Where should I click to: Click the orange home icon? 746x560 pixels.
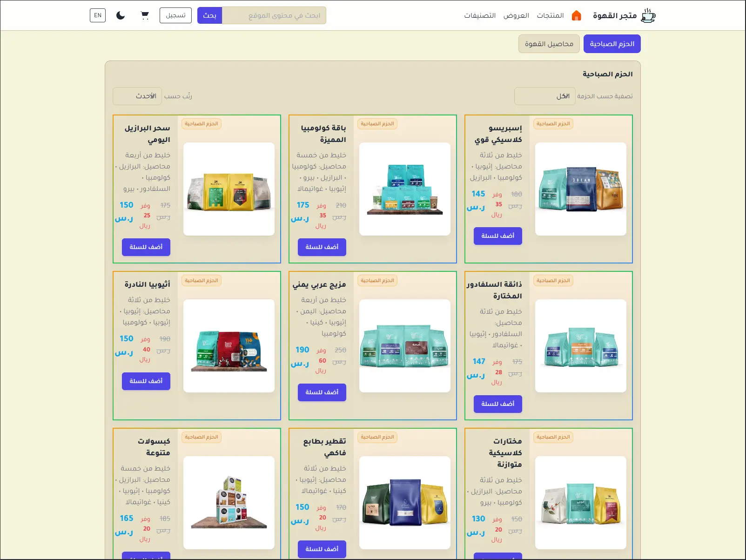point(576,16)
